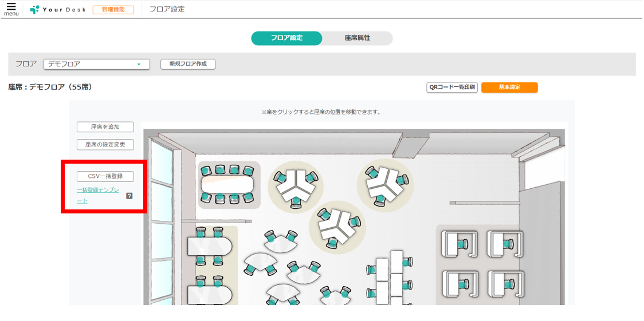Viewport: 644px width, 321px height.
Task: Switch to the フロア設定 tab
Action: coord(286,38)
